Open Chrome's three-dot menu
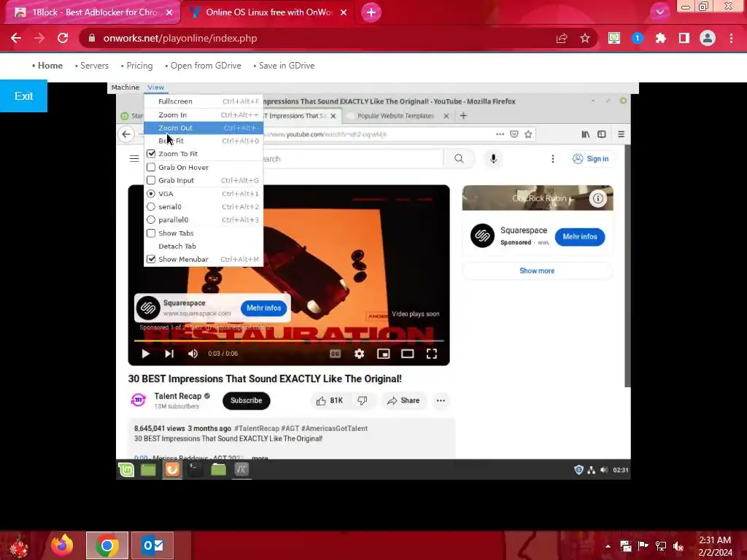 (731, 38)
